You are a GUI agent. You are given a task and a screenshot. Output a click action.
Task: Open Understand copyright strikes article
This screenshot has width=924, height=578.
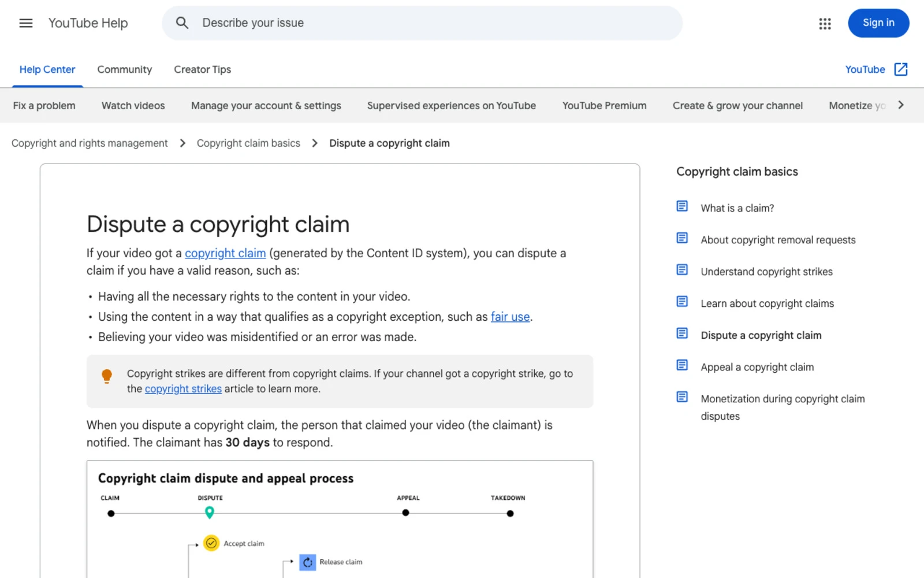766,272
